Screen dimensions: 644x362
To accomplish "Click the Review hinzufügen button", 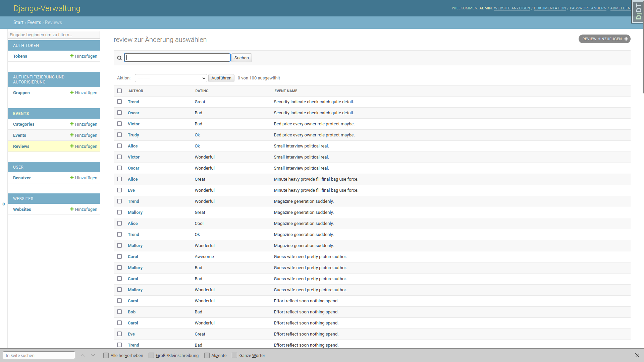I will tap(604, 39).
